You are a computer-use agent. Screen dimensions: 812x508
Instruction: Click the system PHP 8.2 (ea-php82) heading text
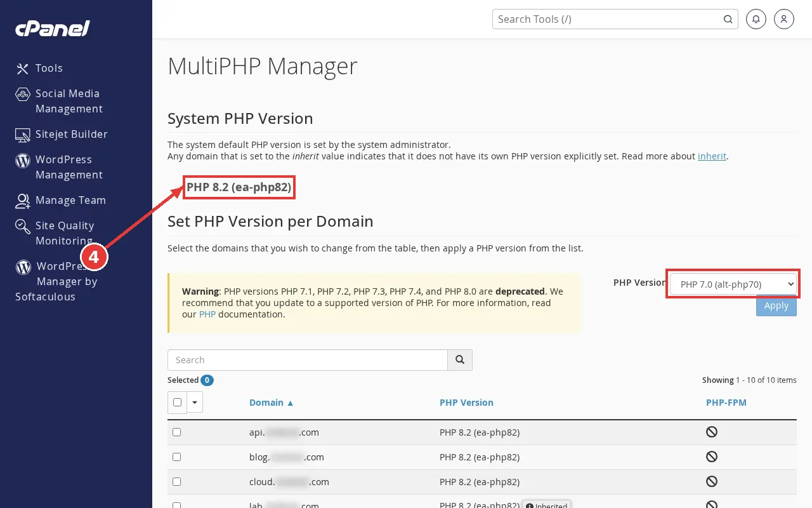pyautogui.click(x=239, y=188)
